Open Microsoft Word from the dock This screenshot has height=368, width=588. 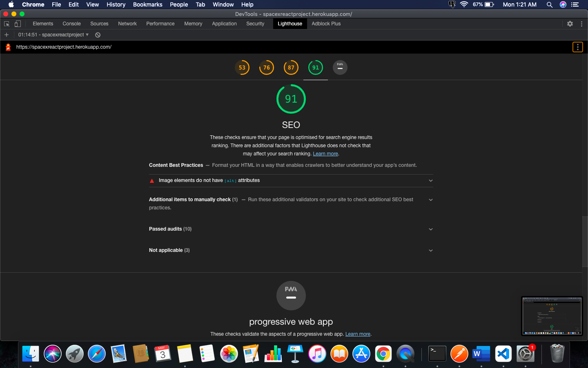pos(481,354)
